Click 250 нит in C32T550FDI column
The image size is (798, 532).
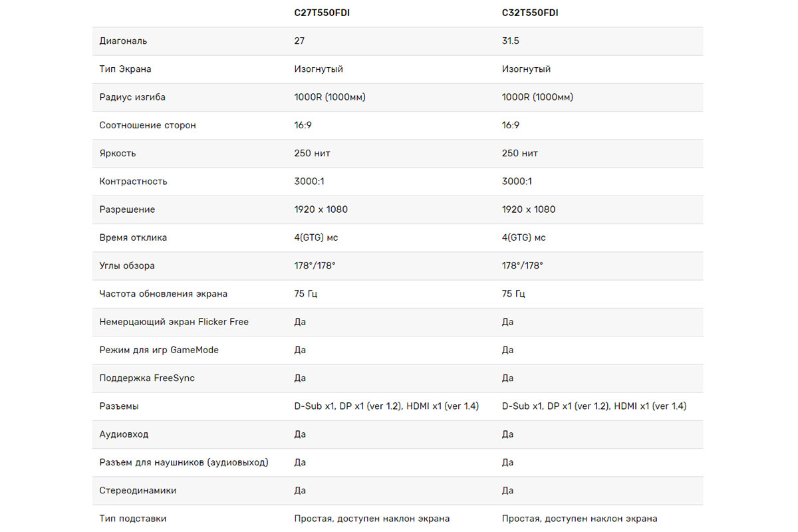point(520,153)
